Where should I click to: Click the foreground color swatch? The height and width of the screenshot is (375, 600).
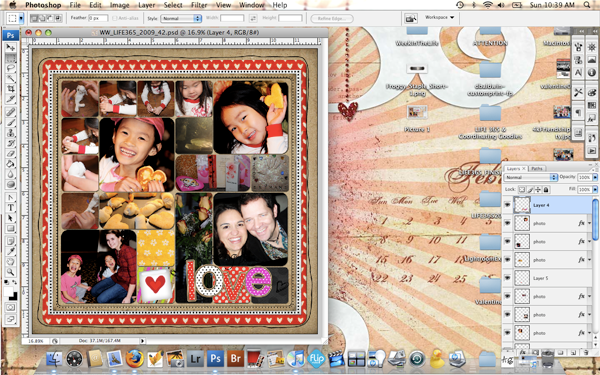(8, 292)
